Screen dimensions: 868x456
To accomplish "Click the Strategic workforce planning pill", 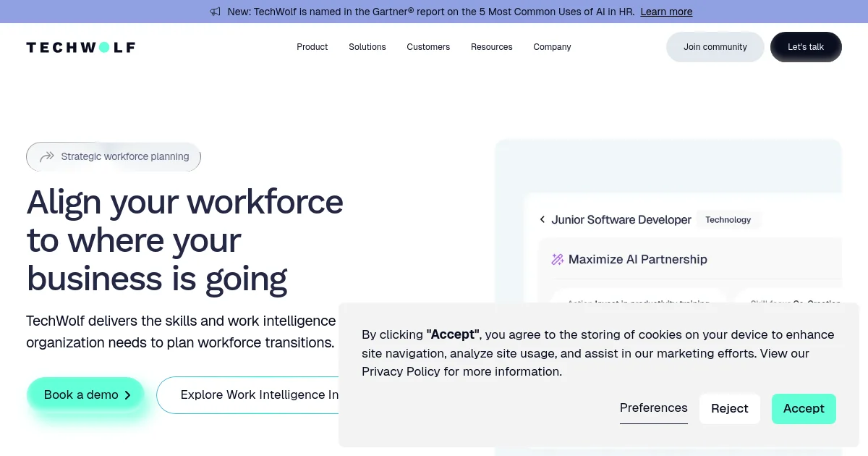I will click(x=114, y=156).
